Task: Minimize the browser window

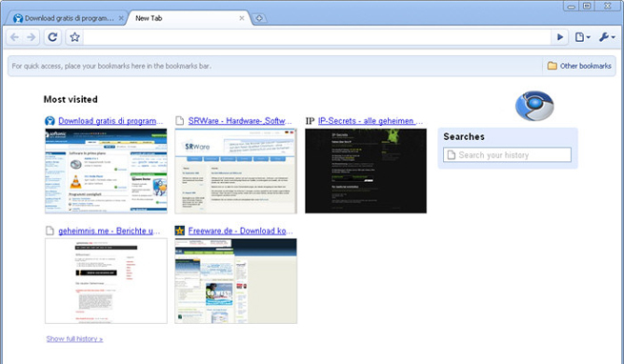Action: point(571,6)
